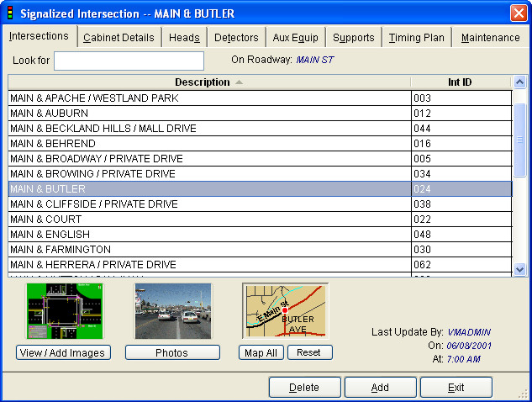Image resolution: width=532 pixels, height=402 pixels.
Task: Click the VMADMIN last update user
Action: [469, 332]
